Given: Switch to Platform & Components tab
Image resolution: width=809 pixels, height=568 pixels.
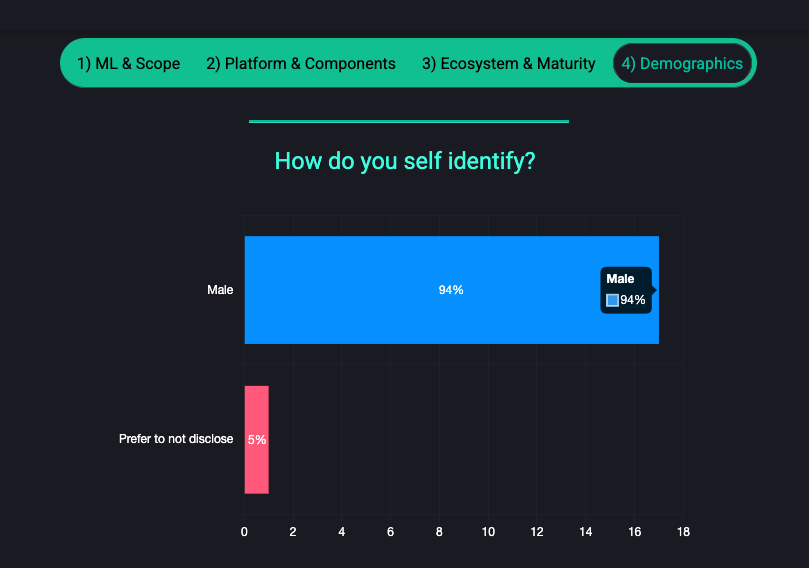Looking at the screenshot, I should (x=301, y=63).
